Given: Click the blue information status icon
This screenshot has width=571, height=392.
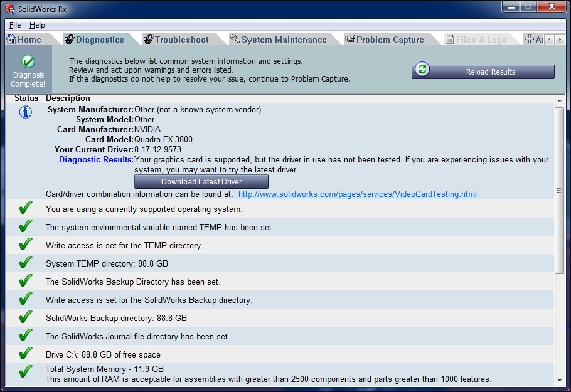Looking at the screenshot, I should 26,112.
